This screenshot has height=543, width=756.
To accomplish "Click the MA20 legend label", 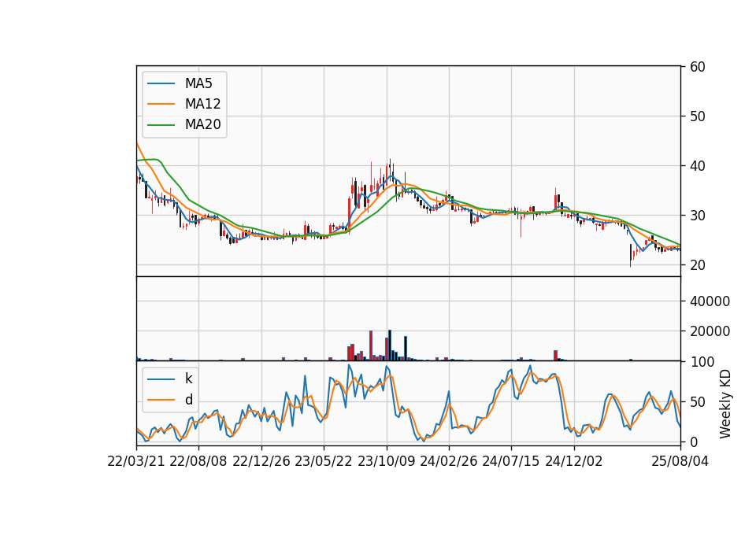I will (202, 124).
